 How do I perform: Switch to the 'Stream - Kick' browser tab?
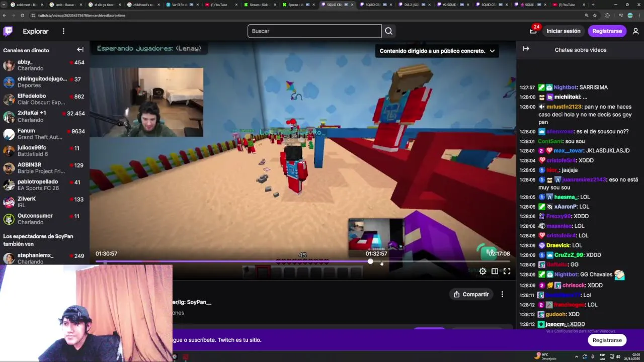(260, 5)
